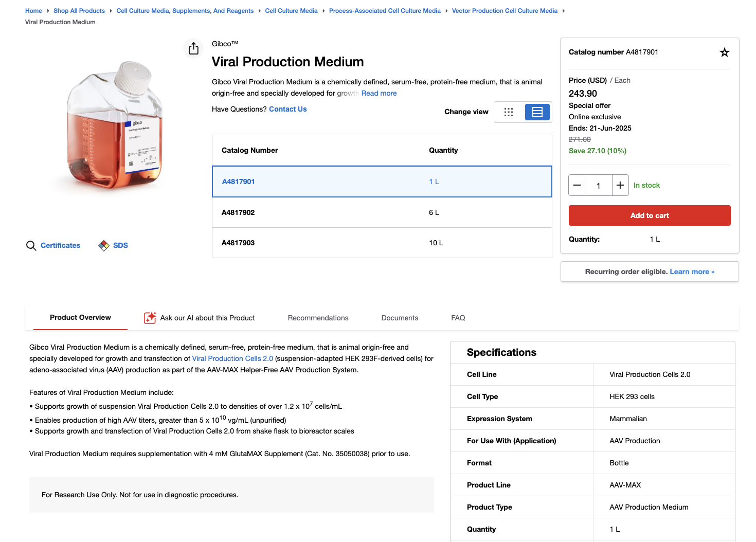This screenshot has width=756, height=542.
Task: Open Cell Culture Media, Supplements, And Reagents breadcrumb
Action: tap(185, 11)
